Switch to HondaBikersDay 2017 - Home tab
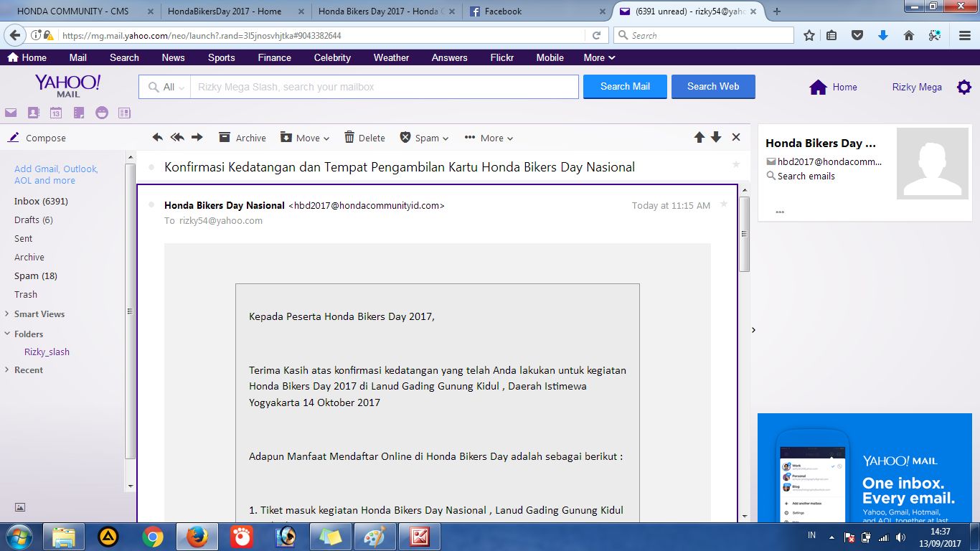This screenshot has height=551, width=980. click(x=234, y=11)
